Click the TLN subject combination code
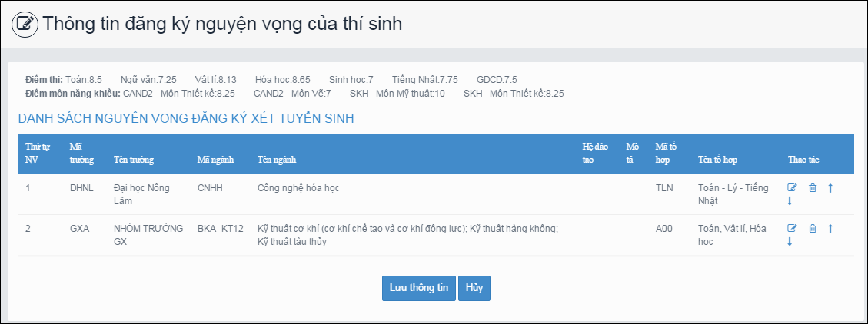Image resolution: width=868 pixels, height=324 pixels. tap(663, 187)
